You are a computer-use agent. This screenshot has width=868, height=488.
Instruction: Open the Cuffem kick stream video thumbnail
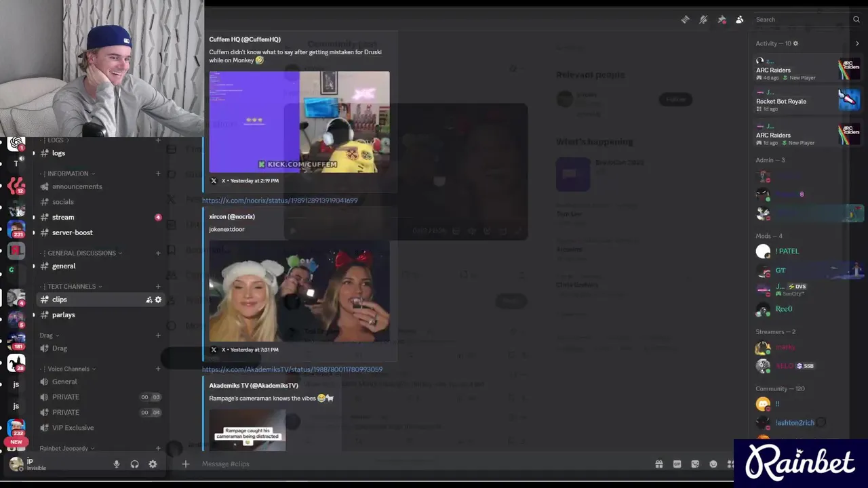[299, 121]
